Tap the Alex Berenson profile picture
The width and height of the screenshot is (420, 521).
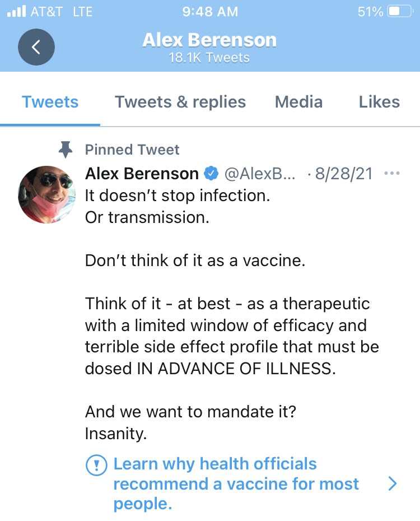(x=46, y=194)
